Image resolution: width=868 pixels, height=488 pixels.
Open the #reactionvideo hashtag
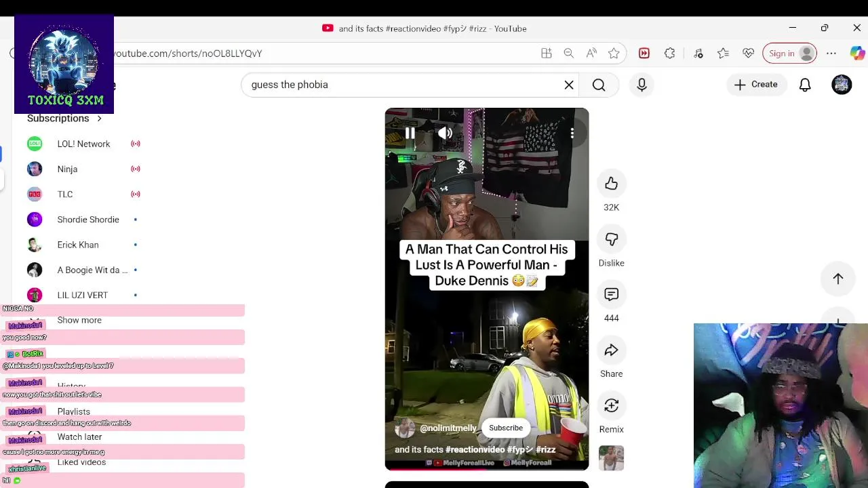point(475,449)
